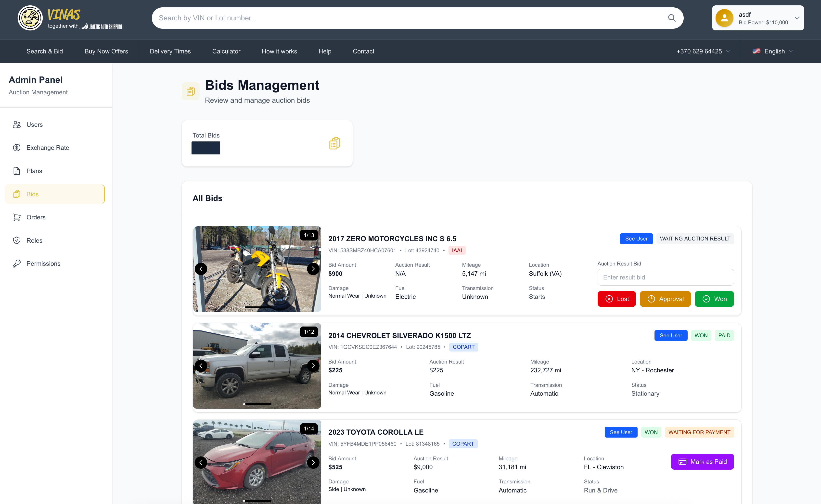Mark Zero motorcycle bid as Won
The image size is (821, 504).
(714, 299)
